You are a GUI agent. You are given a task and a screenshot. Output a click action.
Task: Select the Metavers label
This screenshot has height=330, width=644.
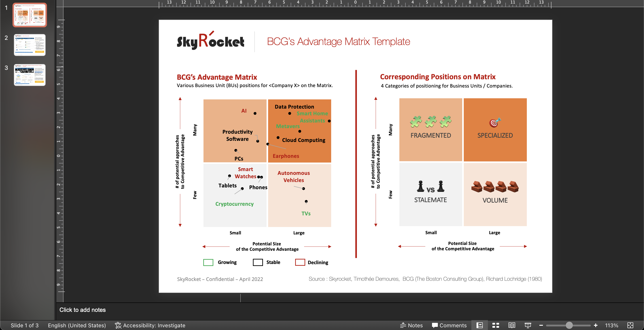pyautogui.click(x=288, y=126)
